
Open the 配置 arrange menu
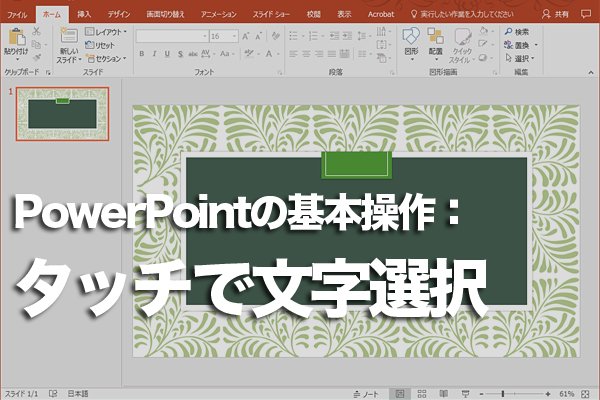point(435,44)
